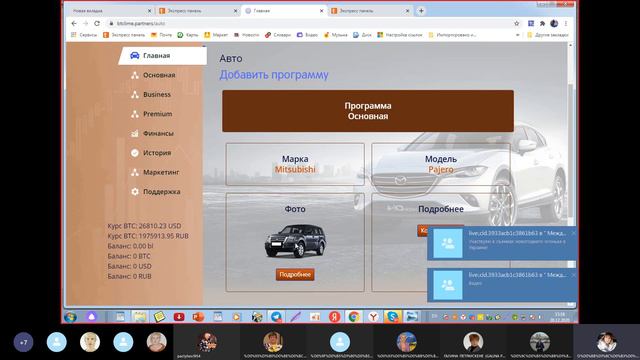Open a new browser tab with plus

(x=421, y=11)
